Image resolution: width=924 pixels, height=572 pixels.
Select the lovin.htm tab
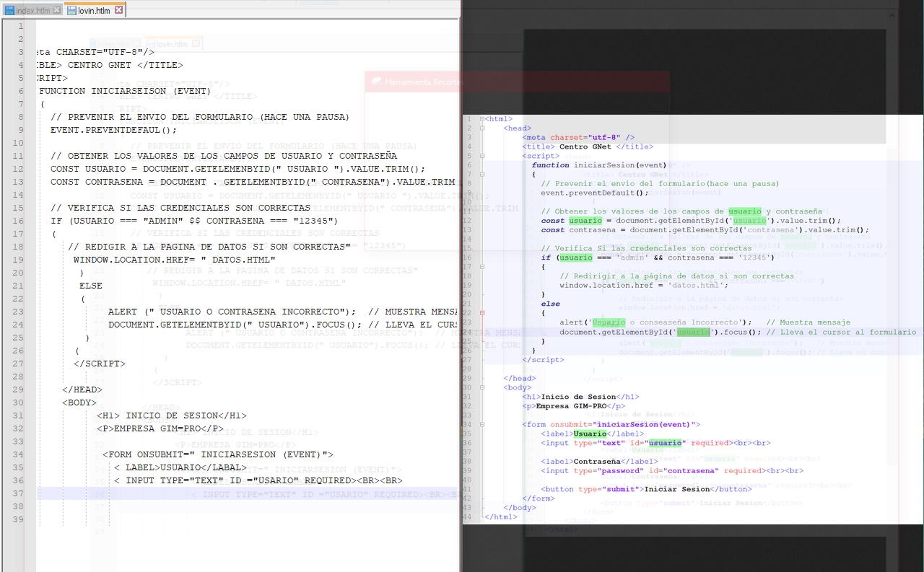coord(93,10)
